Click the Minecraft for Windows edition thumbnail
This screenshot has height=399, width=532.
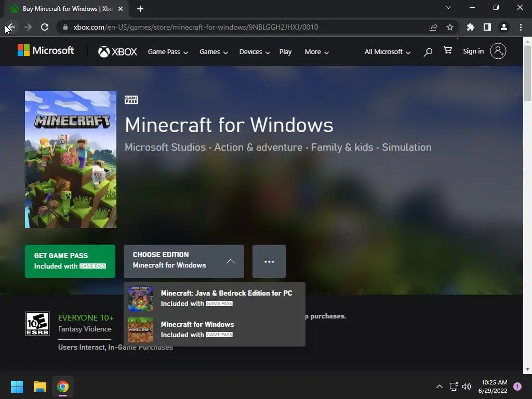pyautogui.click(x=140, y=330)
